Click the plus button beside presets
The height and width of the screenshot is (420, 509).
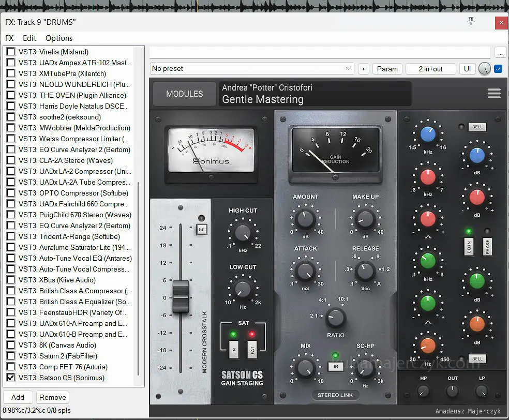363,69
